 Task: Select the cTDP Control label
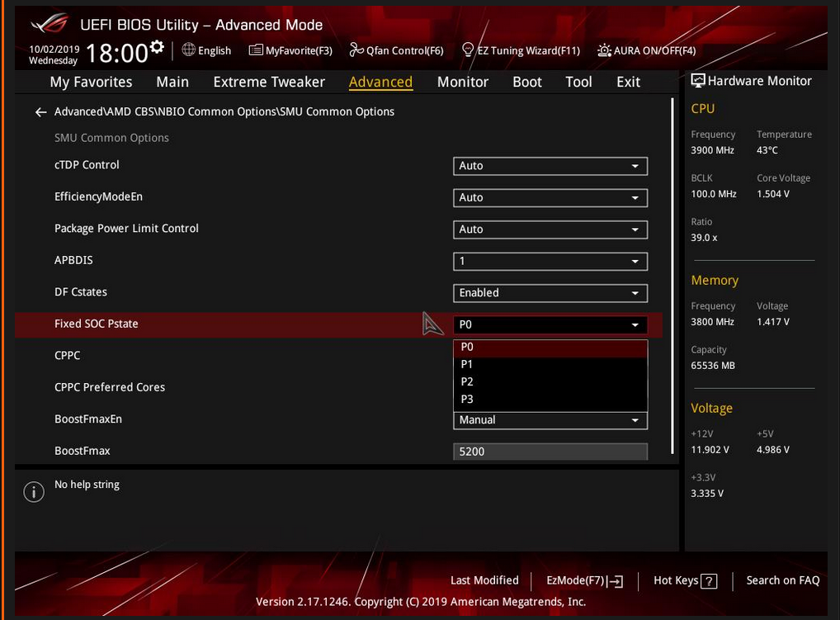click(87, 165)
